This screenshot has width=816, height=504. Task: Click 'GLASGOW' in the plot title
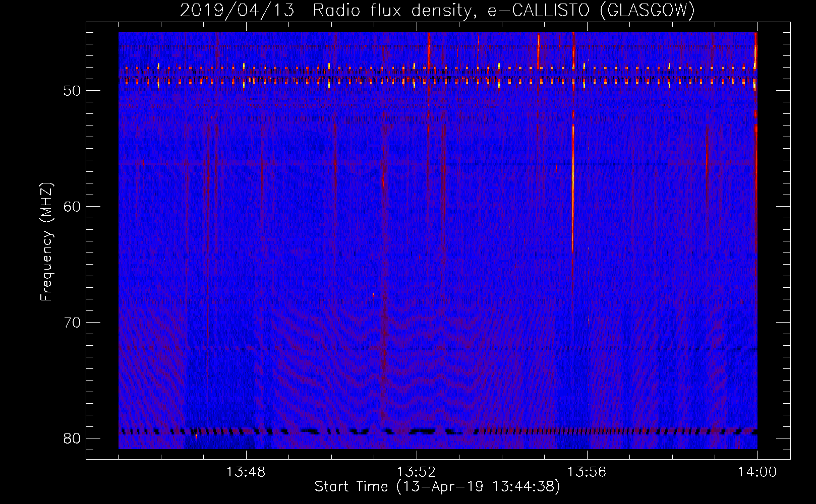click(x=647, y=11)
